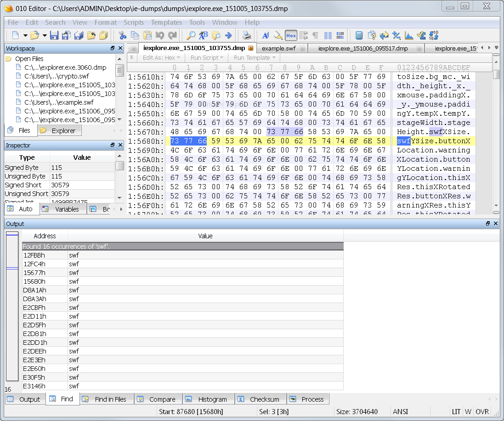The image size is (504, 421).
Task: Cut the selection with the scissors icon
Action: point(123,35)
